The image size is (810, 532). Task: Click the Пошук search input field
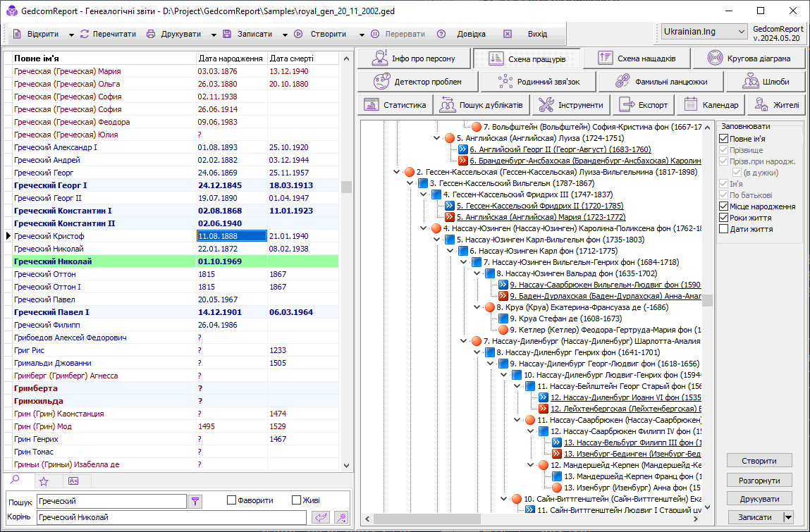click(111, 501)
